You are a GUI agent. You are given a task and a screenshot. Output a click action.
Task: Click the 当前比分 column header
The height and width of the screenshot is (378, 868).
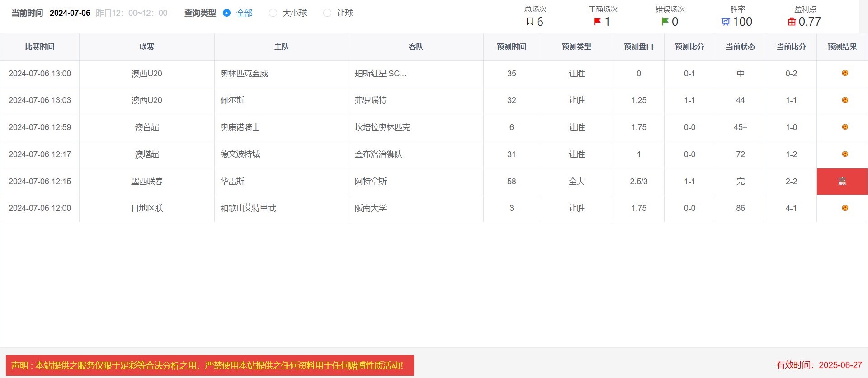pyautogui.click(x=791, y=47)
